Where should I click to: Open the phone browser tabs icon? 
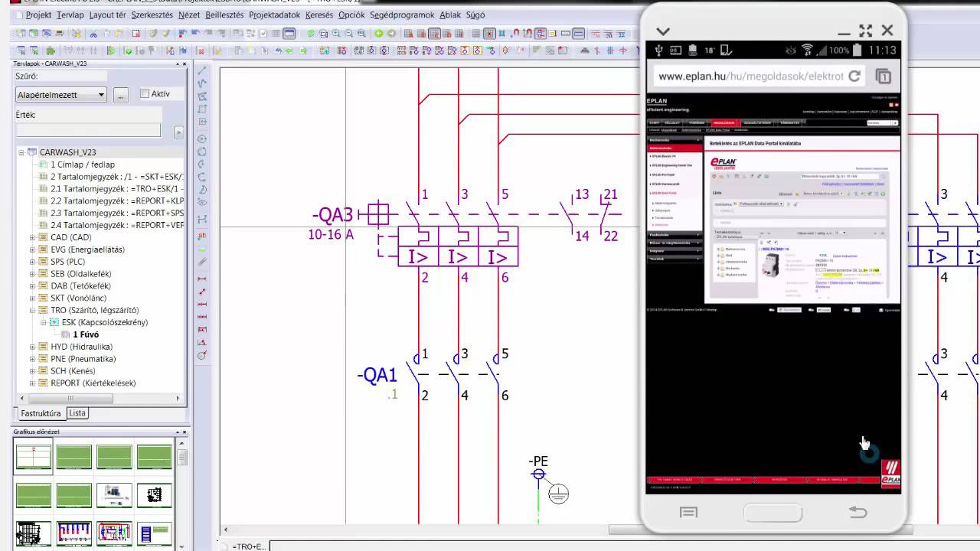point(883,76)
